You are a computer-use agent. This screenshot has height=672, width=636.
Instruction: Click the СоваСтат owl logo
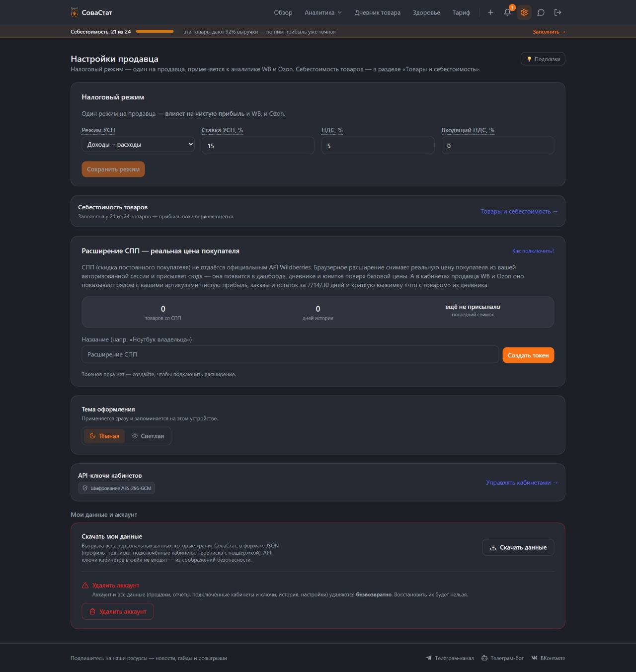click(75, 12)
